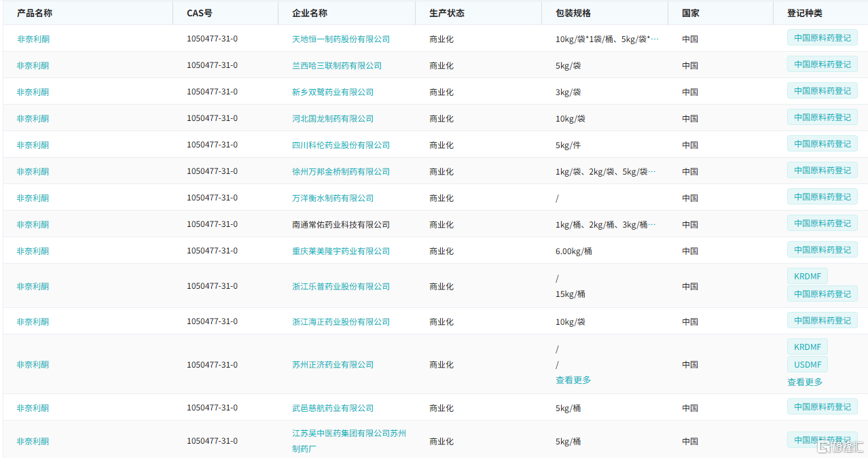Expand 查看更多 under 包装规格 for 苏州正济

pyautogui.click(x=573, y=381)
